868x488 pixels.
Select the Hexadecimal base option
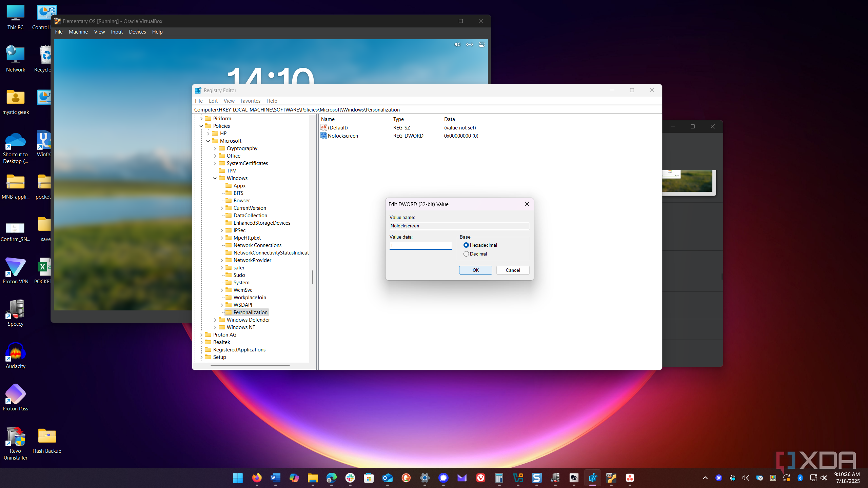point(466,245)
